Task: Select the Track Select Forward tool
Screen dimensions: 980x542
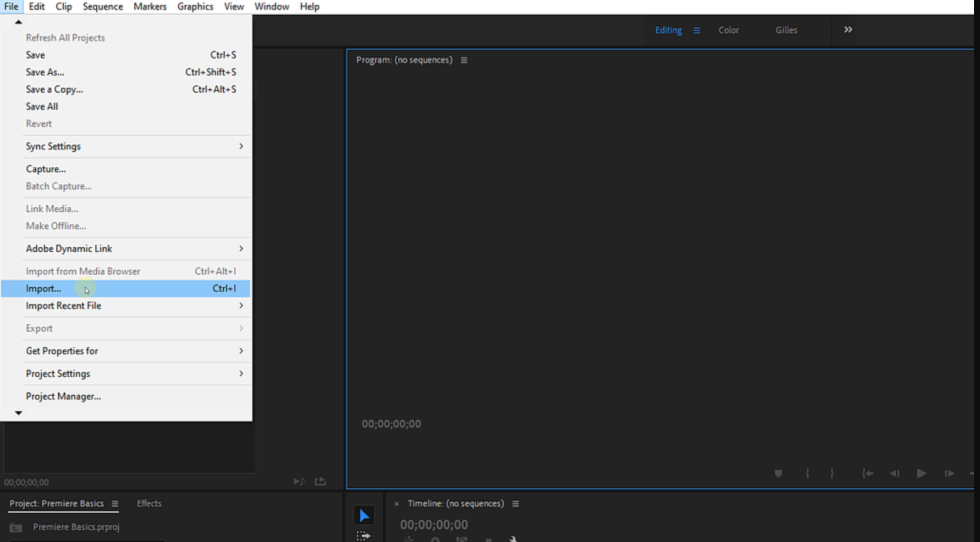Action: pos(363,535)
